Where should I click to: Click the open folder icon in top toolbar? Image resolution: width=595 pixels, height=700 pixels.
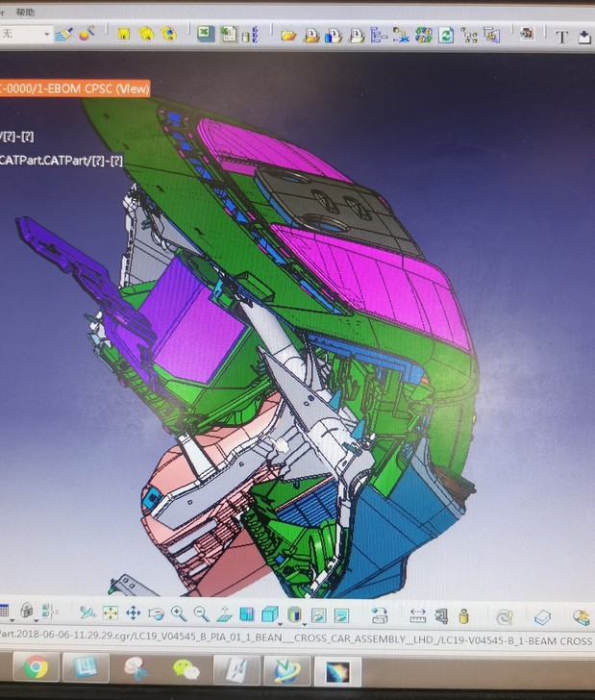point(288,35)
